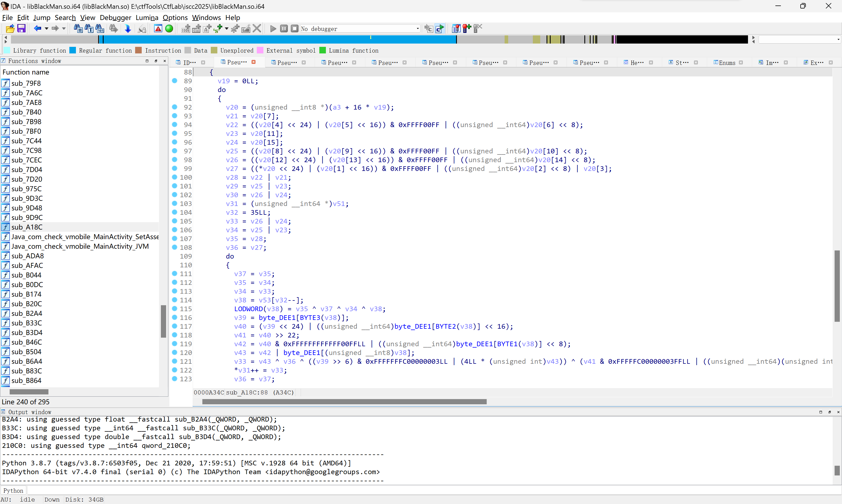Viewport: 842px width, 504px height.
Task: Open dropdown arrow next to green plus icon
Action: tap(227, 28)
